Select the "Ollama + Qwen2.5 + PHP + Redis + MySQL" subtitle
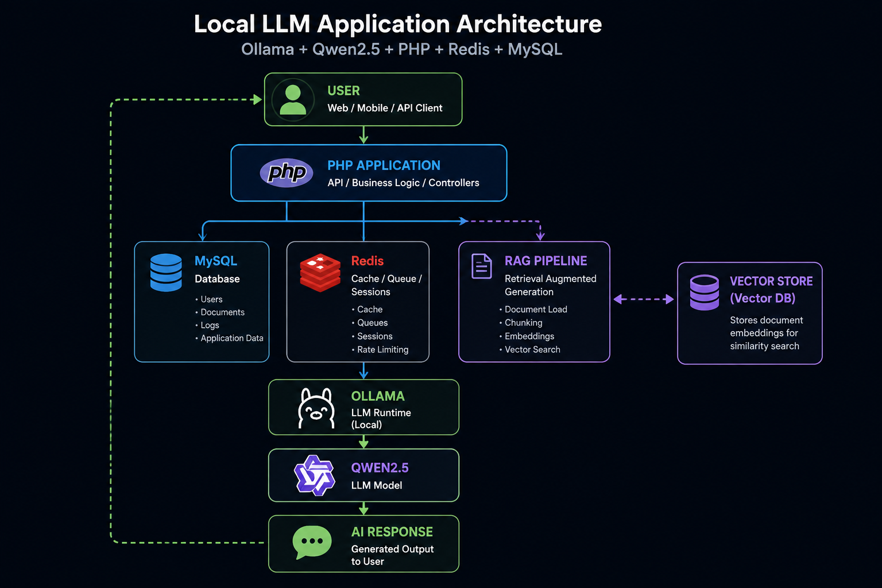 point(401,49)
